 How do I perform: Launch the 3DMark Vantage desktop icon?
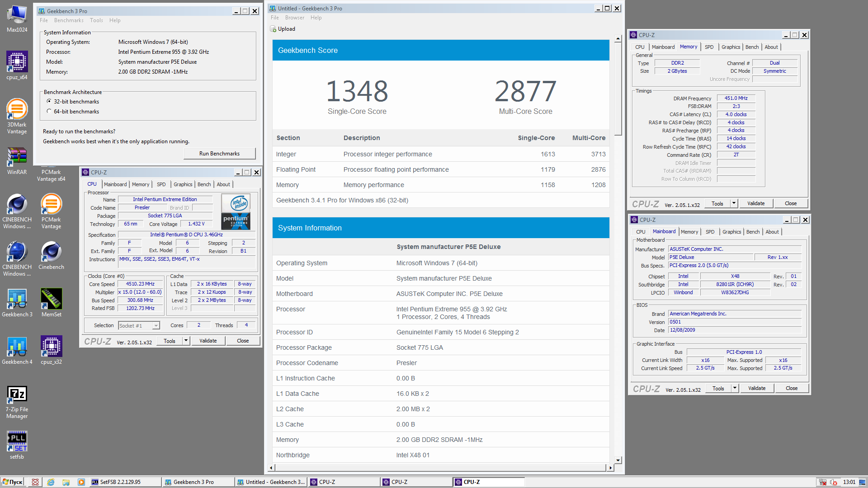click(x=17, y=117)
